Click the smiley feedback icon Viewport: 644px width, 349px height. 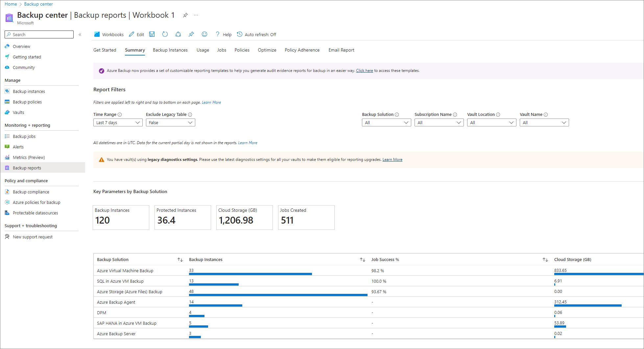tap(204, 34)
